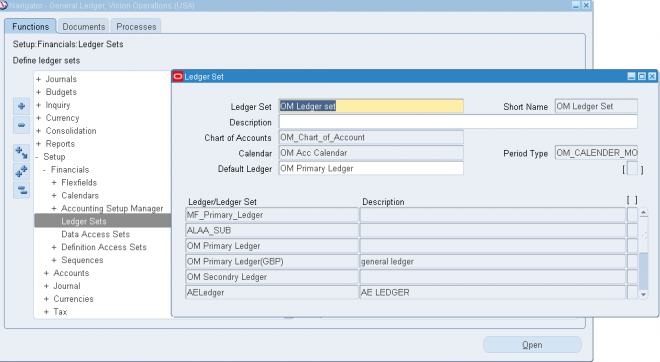Select the AELedger row

pos(272,292)
